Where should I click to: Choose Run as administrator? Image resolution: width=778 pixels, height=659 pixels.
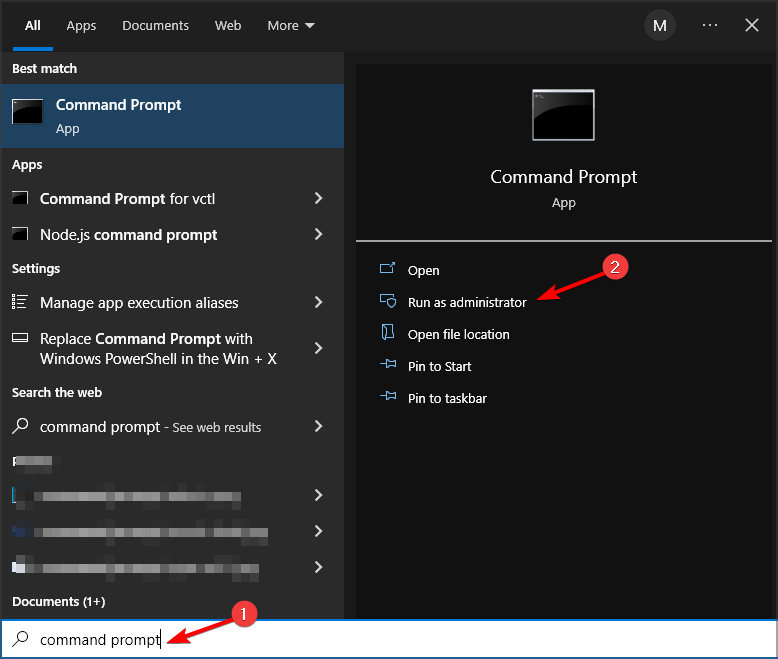(x=466, y=302)
